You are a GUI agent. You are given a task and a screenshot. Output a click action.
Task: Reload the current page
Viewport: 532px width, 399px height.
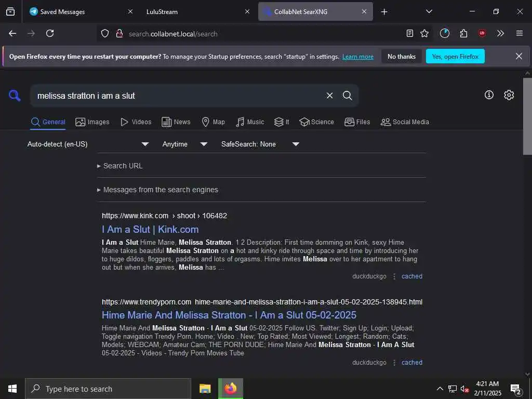[50, 33]
